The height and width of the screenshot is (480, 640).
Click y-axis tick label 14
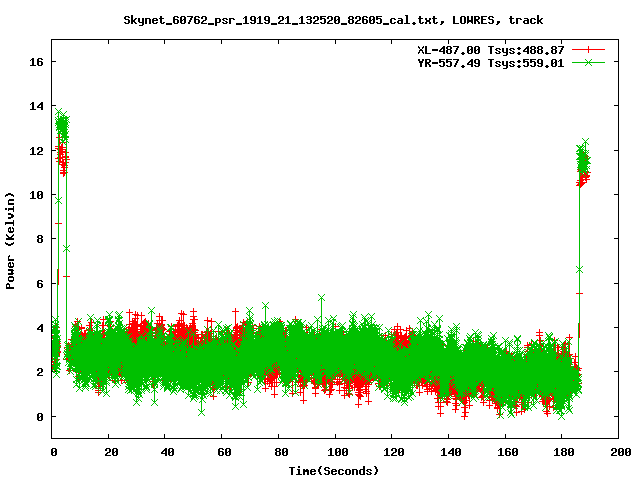click(36, 106)
